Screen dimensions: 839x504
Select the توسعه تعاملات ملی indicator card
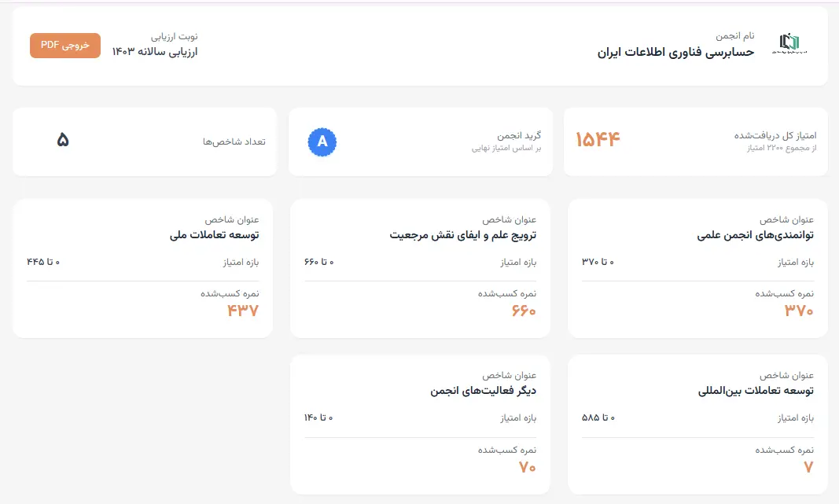(143, 269)
